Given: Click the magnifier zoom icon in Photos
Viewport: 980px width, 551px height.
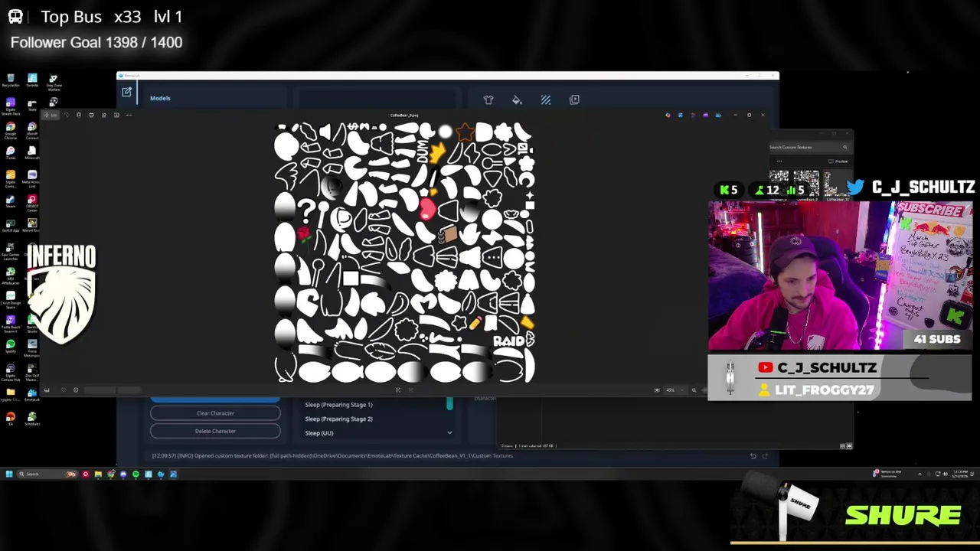Looking at the screenshot, I should pos(694,390).
